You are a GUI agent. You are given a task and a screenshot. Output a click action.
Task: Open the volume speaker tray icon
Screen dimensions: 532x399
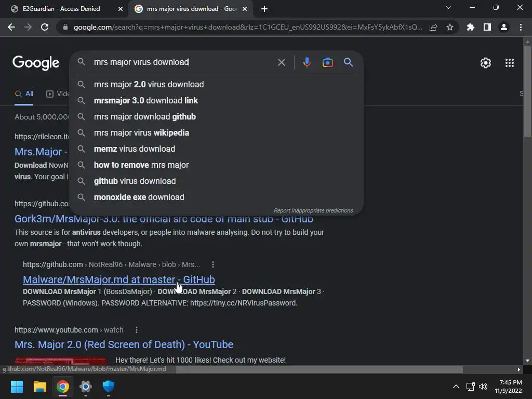click(483, 387)
